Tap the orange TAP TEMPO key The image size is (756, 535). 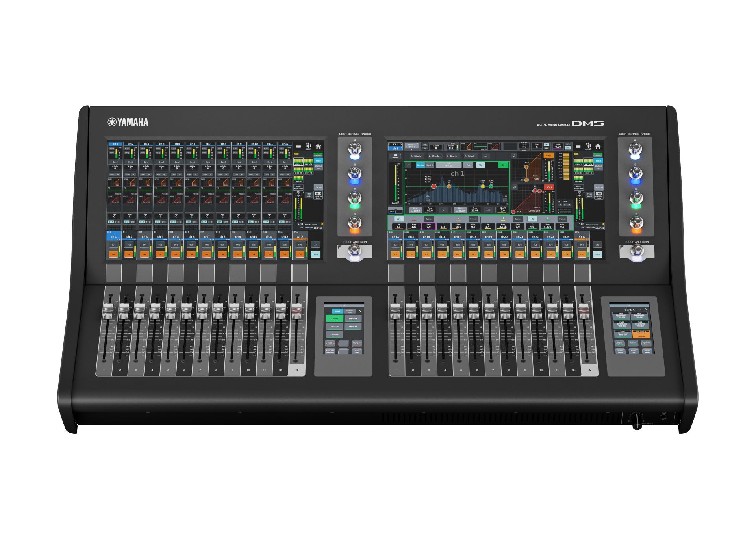point(641,334)
